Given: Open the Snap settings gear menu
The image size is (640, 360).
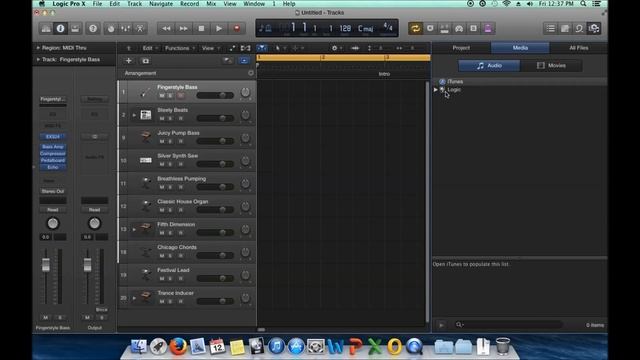Looking at the screenshot, I should 336,48.
